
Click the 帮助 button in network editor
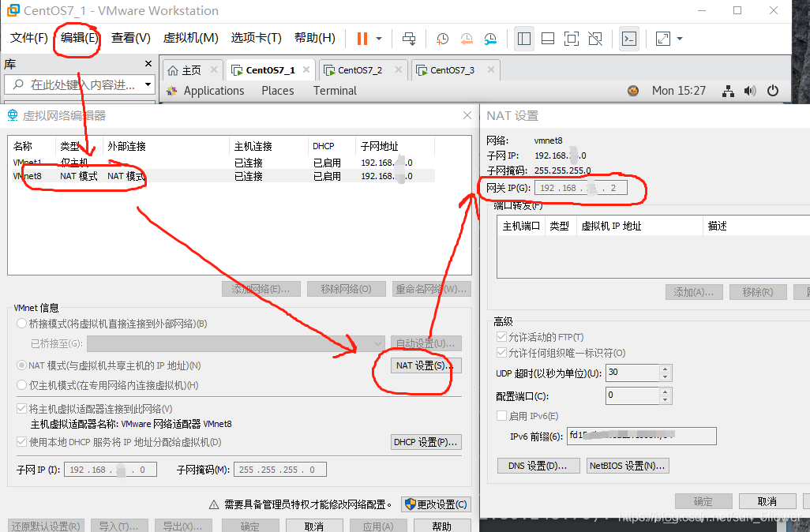441,526
